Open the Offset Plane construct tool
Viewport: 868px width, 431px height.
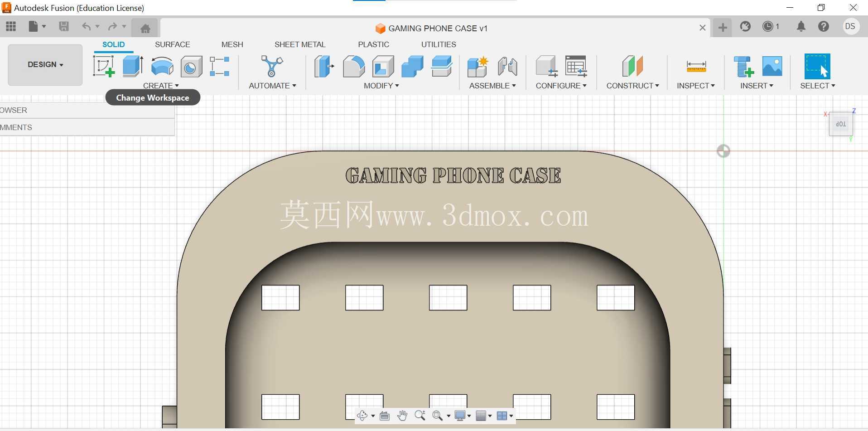click(x=632, y=66)
